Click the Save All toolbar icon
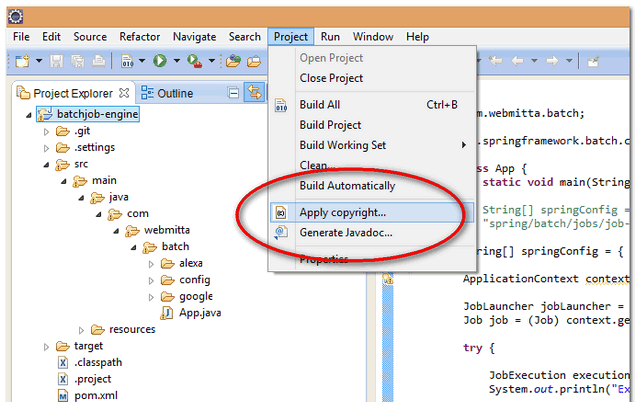 tap(77, 61)
